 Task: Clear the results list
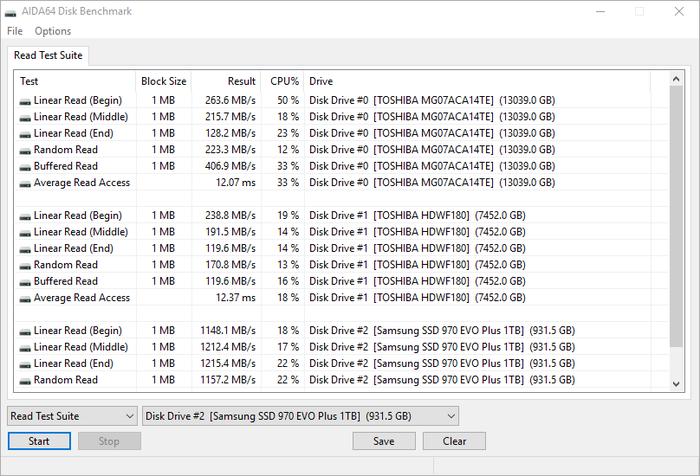(x=454, y=441)
